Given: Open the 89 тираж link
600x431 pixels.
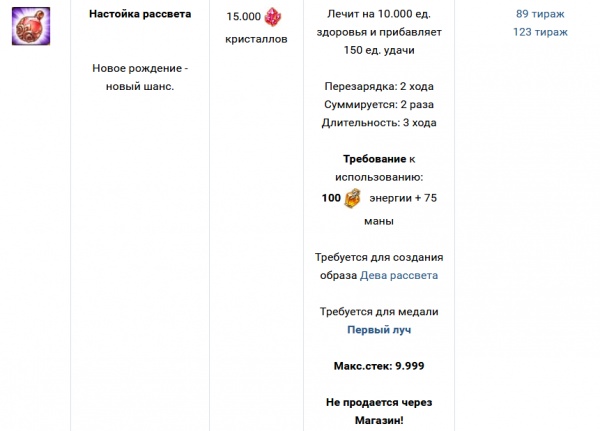Looking at the screenshot, I should (x=540, y=14).
